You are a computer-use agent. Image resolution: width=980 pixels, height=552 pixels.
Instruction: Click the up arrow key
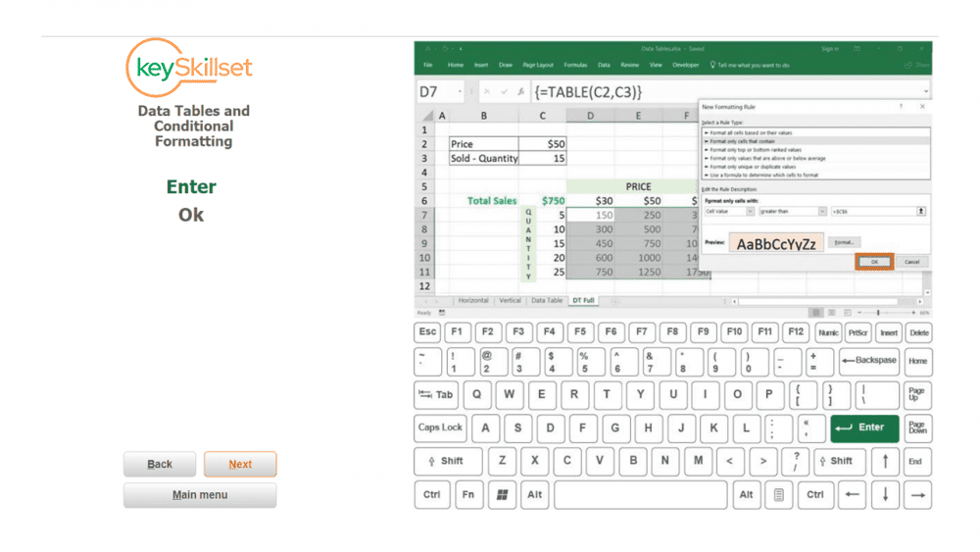885,462
